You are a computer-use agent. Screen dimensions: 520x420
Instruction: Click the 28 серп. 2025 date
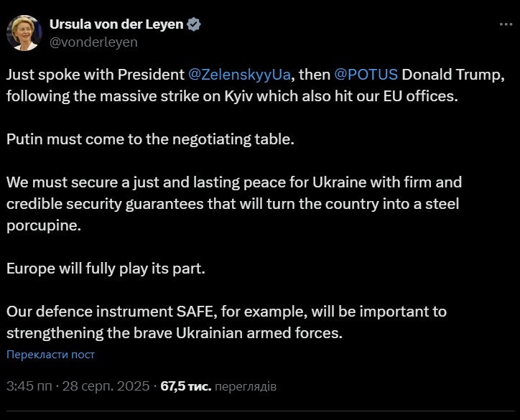tap(106, 386)
